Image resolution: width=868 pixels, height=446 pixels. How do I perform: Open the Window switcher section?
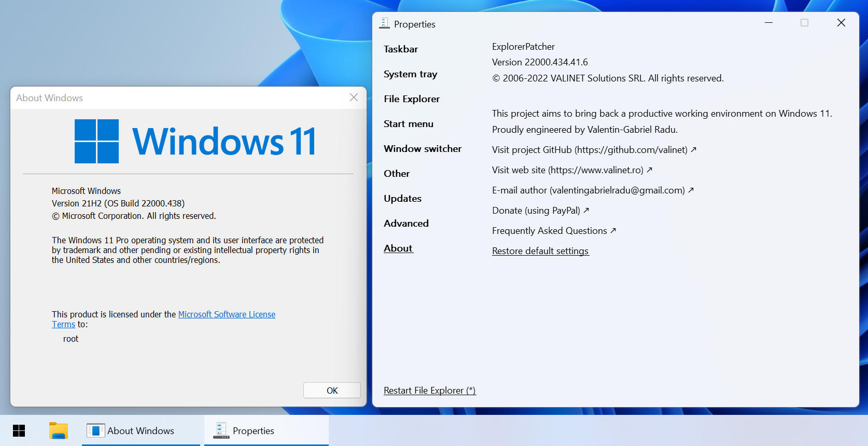pos(423,149)
